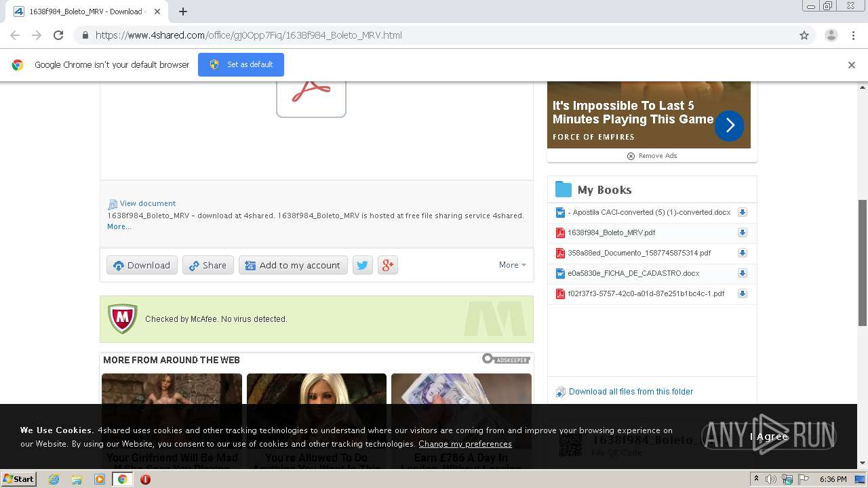Open 358a88ed_Documento_1587745875314.pdf file

point(639,253)
